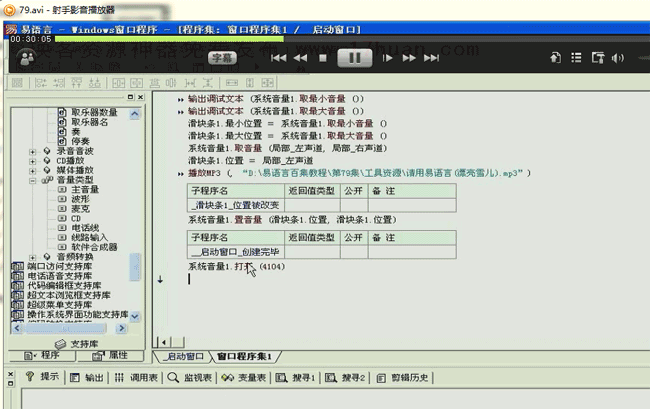This screenshot has height=409, width=650.
Task: Skip to the previous video track
Action: (x=279, y=58)
